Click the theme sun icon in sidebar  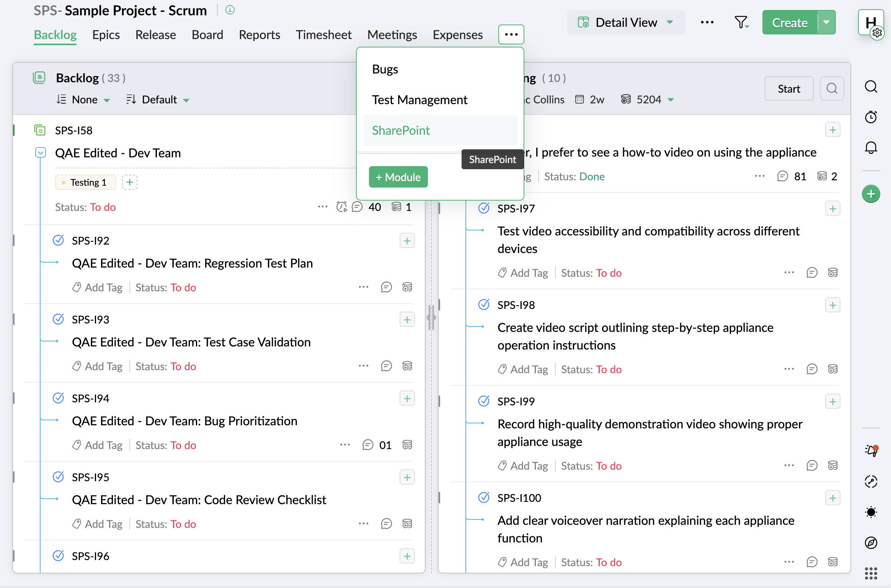click(871, 512)
